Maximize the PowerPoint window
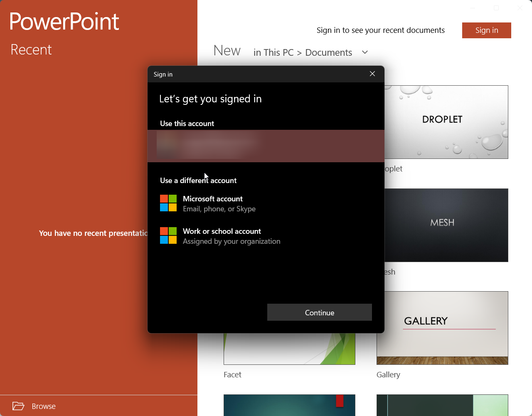The height and width of the screenshot is (416, 532). click(496, 8)
